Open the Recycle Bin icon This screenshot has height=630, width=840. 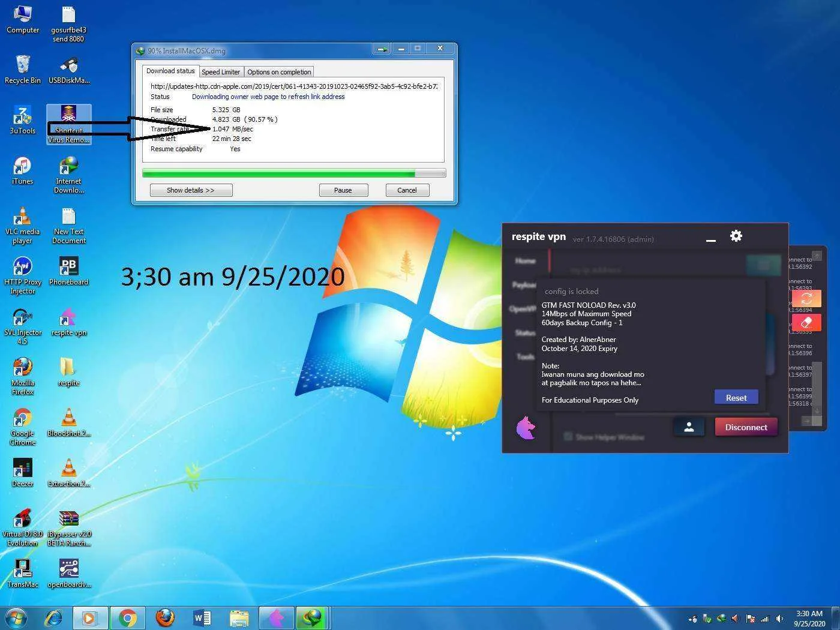pyautogui.click(x=23, y=70)
